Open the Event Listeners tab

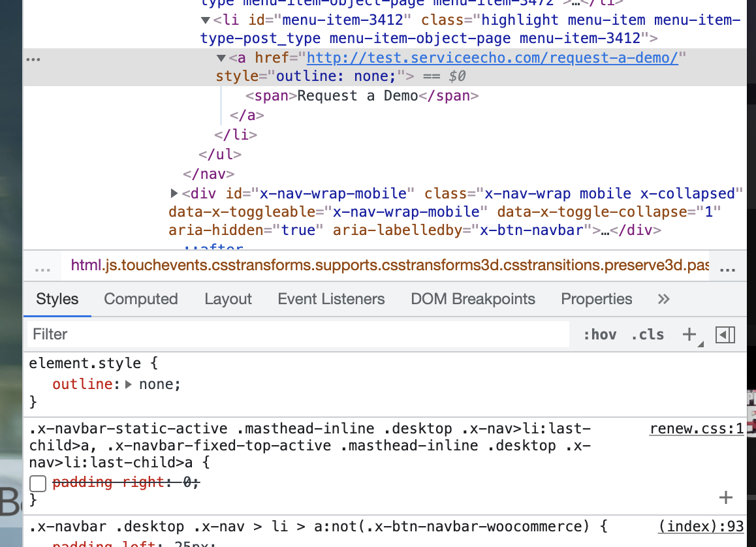point(331,299)
